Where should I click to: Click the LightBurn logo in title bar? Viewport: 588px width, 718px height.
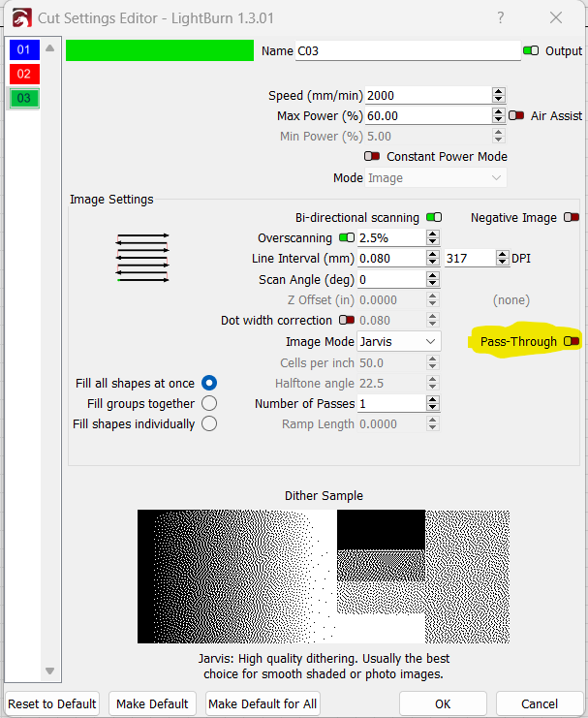[21, 18]
